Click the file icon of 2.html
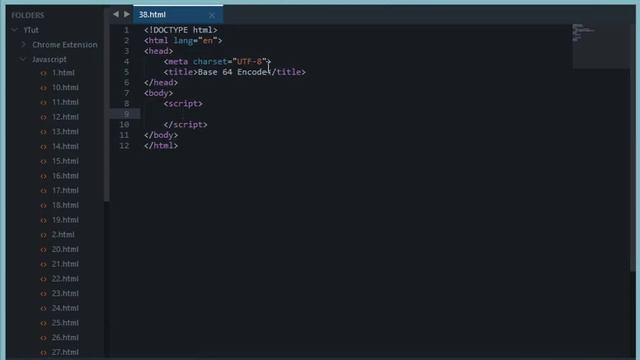The height and width of the screenshot is (360, 640). point(44,235)
